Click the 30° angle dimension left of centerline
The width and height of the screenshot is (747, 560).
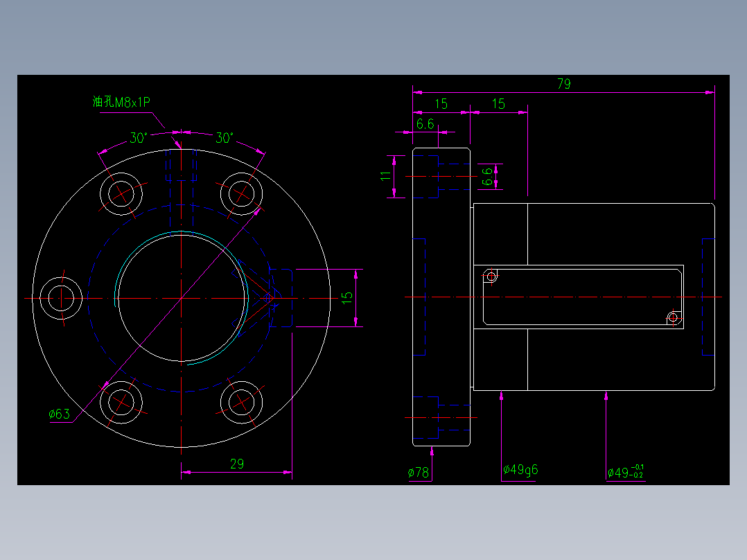(x=139, y=138)
